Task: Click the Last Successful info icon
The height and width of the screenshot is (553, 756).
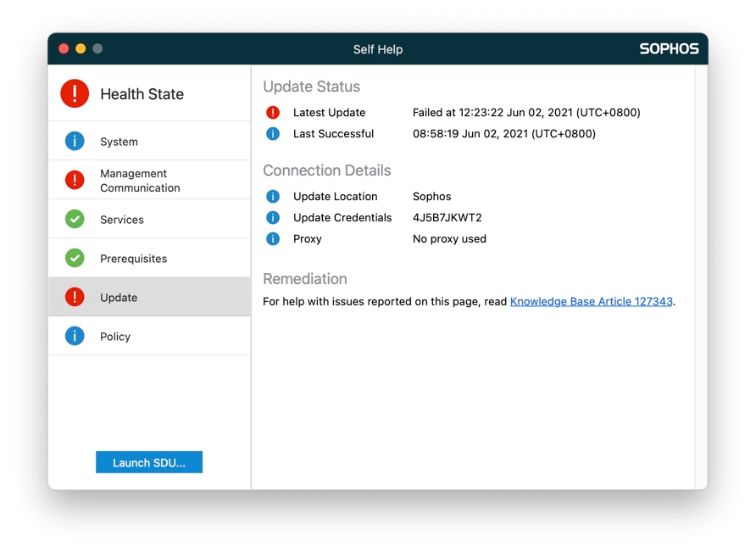Action: tap(272, 133)
